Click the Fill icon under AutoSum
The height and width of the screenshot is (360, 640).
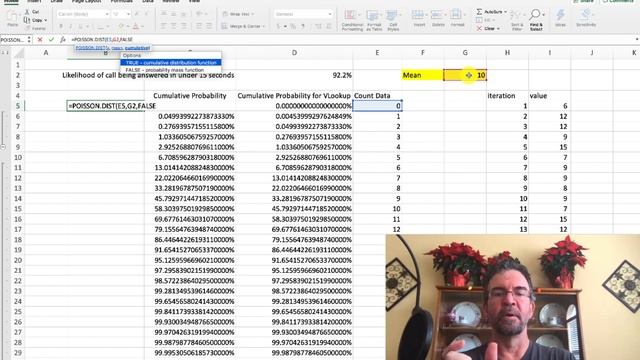tap(479, 20)
